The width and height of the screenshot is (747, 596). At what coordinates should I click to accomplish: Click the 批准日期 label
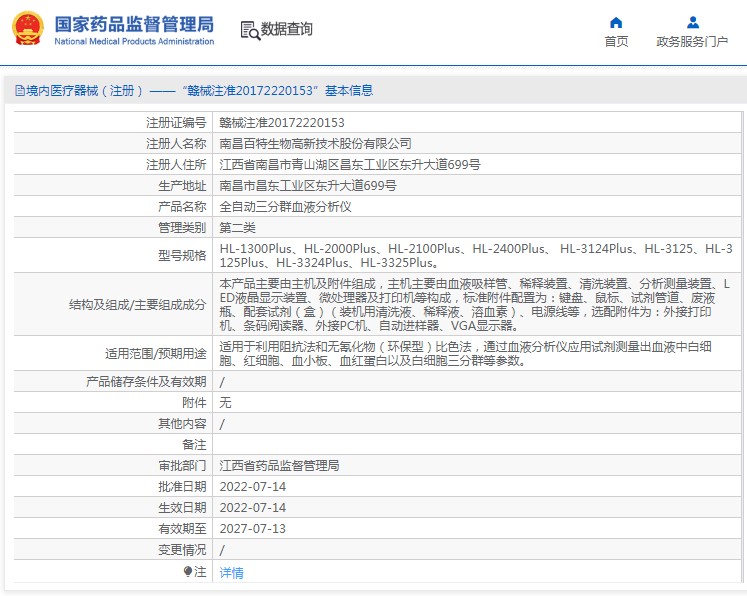tap(182, 486)
